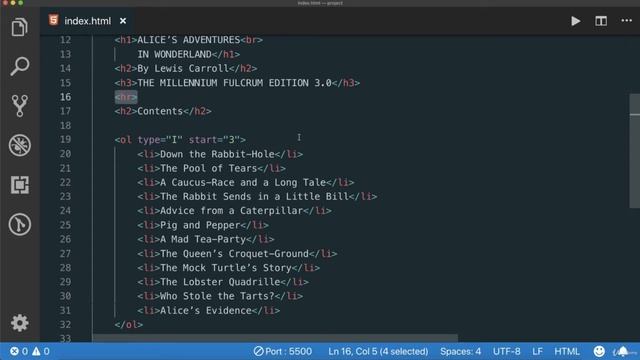Close the index.html tab
Image resolution: width=640 pixels, height=360 pixels.
pyautogui.click(x=123, y=20)
